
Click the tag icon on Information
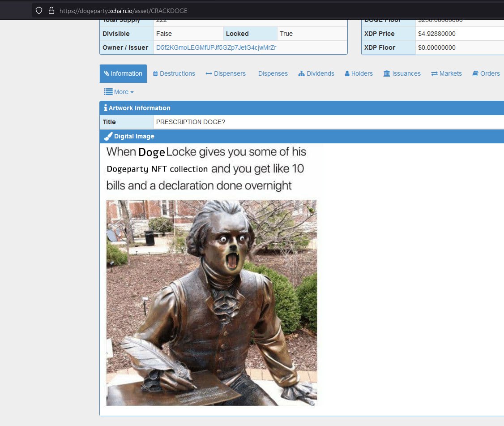pos(107,73)
